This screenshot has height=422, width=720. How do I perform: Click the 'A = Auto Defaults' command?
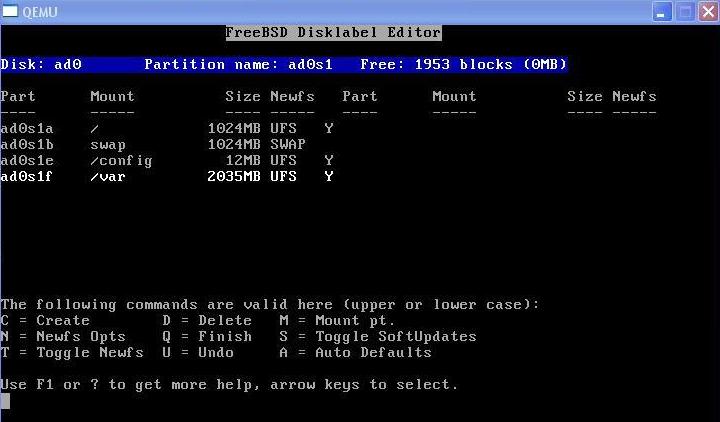coord(355,352)
